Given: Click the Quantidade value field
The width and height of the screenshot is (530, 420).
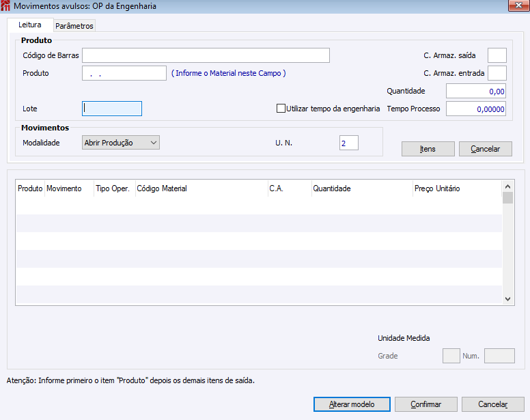Looking at the screenshot, I should (x=476, y=92).
